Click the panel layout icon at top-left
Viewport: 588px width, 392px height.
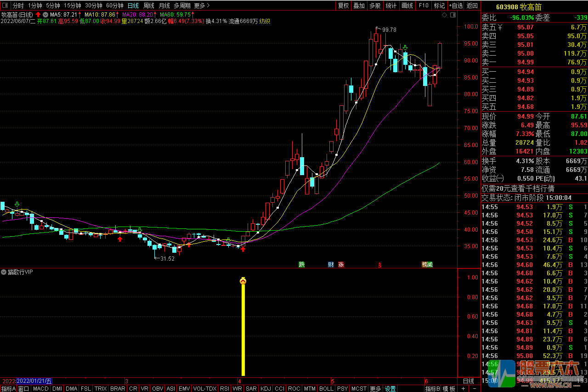[6, 6]
